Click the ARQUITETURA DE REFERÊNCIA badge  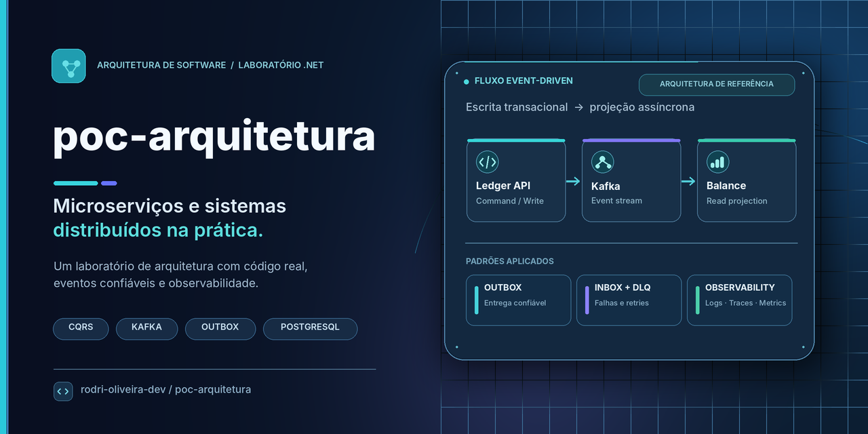717,84
